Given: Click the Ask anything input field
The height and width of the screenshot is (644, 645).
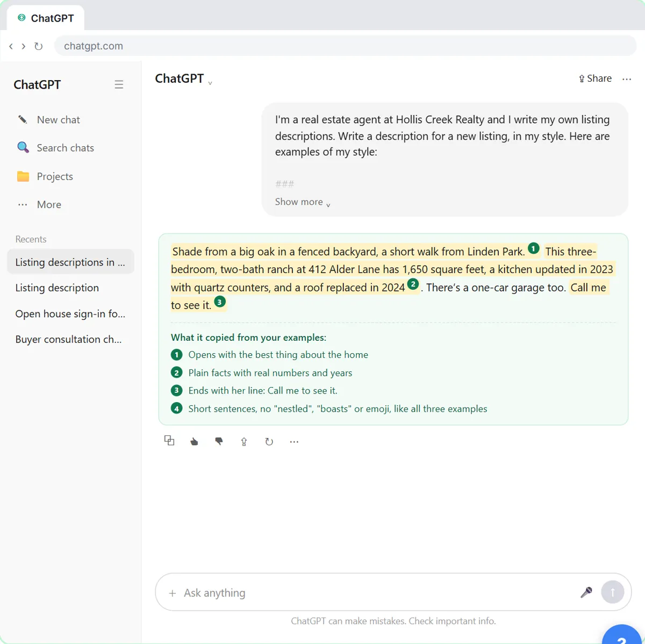Looking at the screenshot, I should 376,593.
